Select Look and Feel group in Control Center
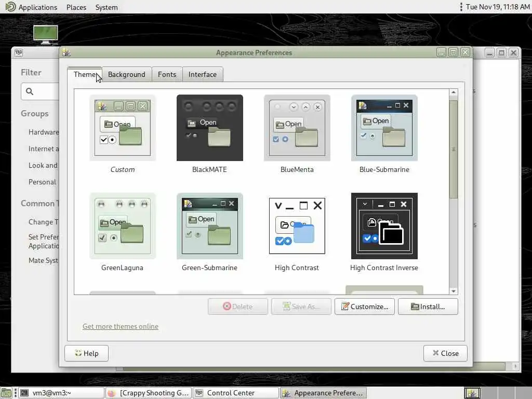The width and height of the screenshot is (532, 399). [x=43, y=165]
